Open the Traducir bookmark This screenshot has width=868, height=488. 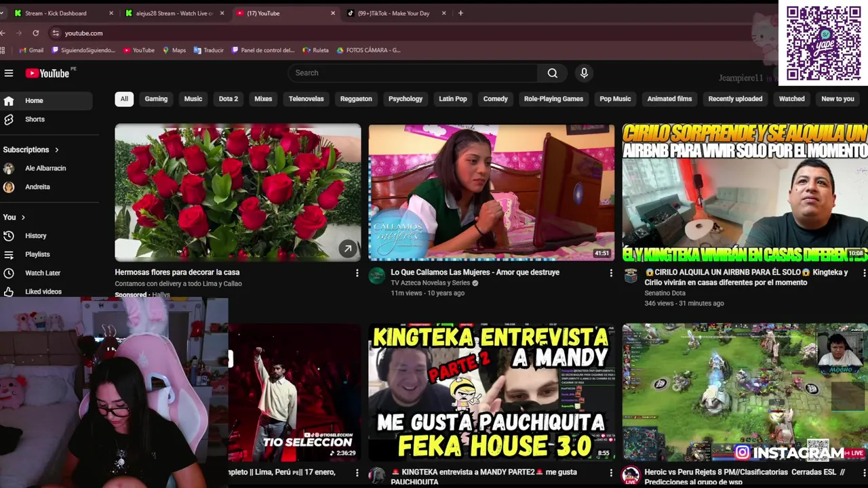point(209,50)
